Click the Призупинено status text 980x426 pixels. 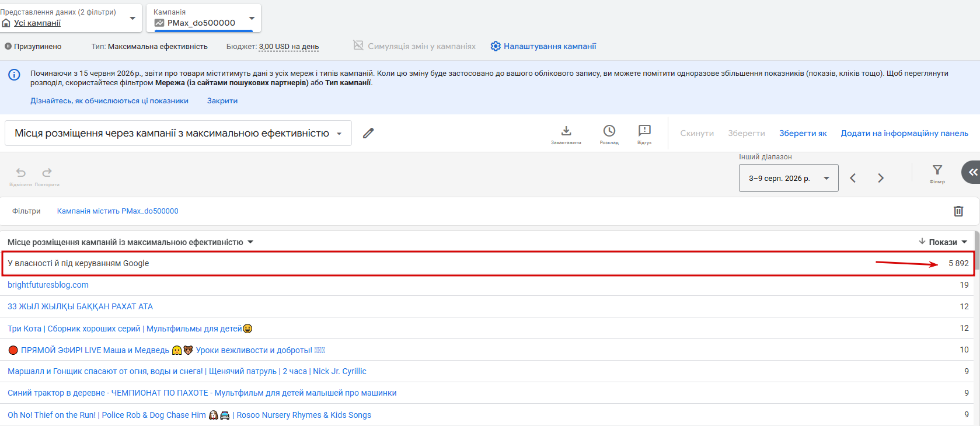pos(37,47)
